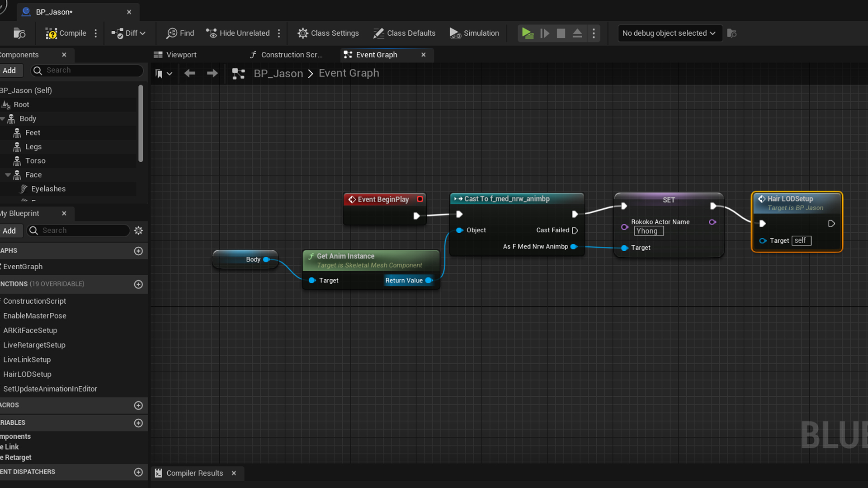868x488 pixels.
Task: Click BP_Jason in the breadcrumb
Action: 278,73
